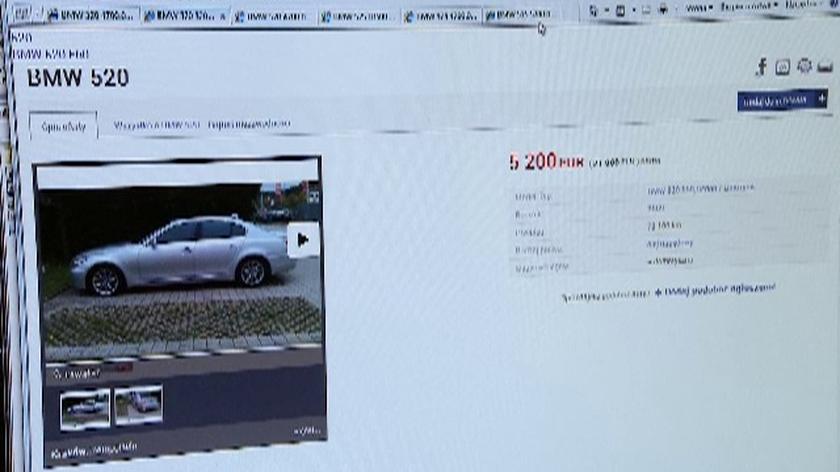Click the rightmost icon in the share row
Image resolution: width=840 pixels, height=472 pixels.
click(x=825, y=66)
